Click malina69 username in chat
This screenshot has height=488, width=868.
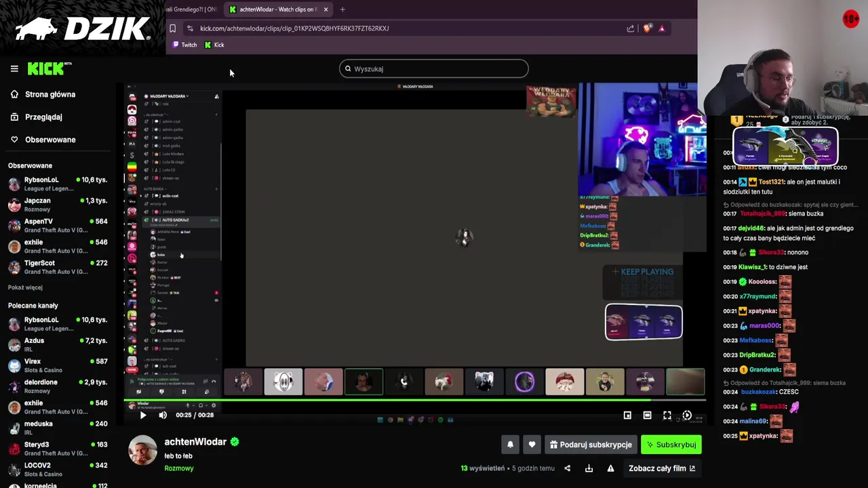pos(753,422)
